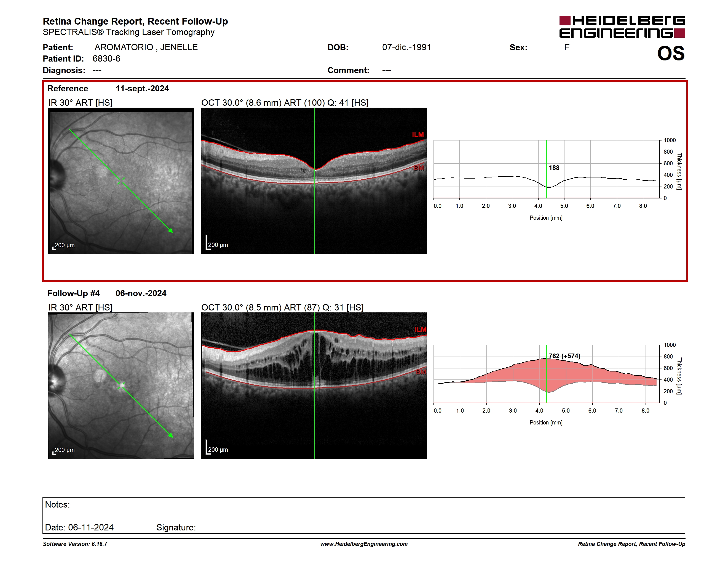Click the Reference thickness profile chart
Screen dimensions: 728x563
(x=547, y=169)
